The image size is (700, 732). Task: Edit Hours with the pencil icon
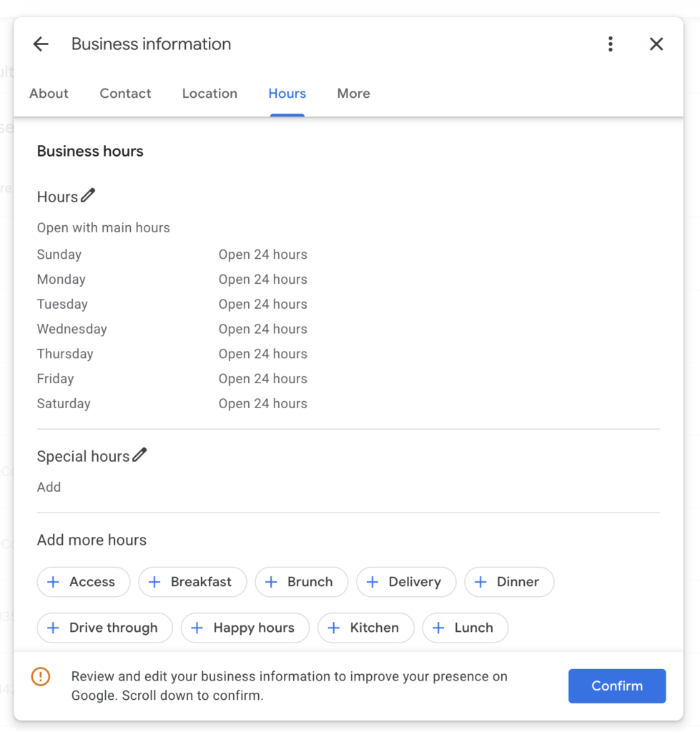click(88, 195)
